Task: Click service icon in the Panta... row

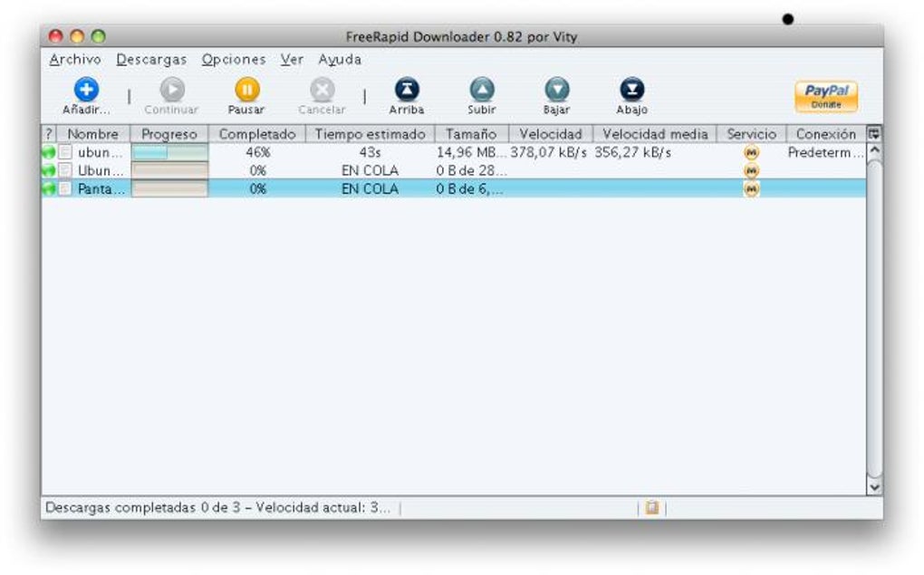Action: coord(751,189)
